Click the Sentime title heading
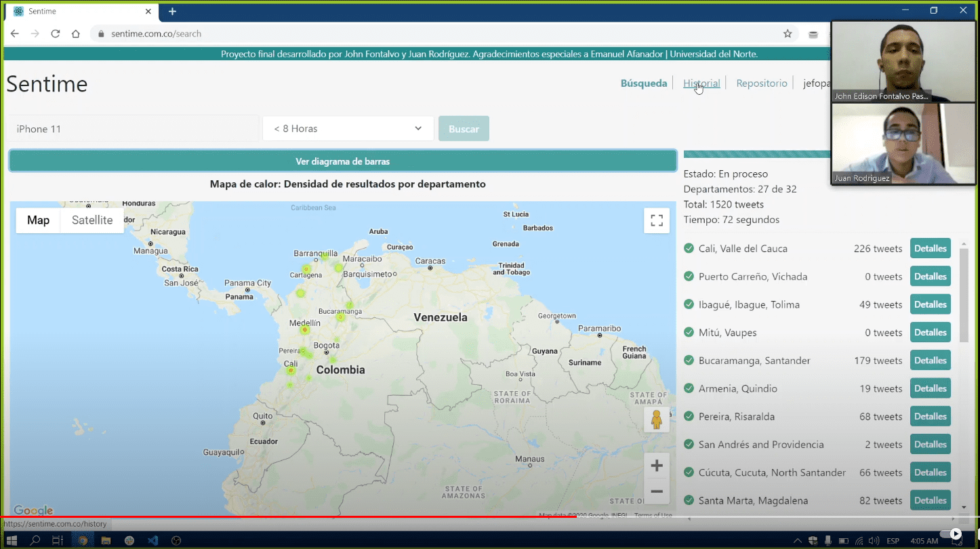The height and width of the screenshot is (549, 980). click(x=47, y=84)
